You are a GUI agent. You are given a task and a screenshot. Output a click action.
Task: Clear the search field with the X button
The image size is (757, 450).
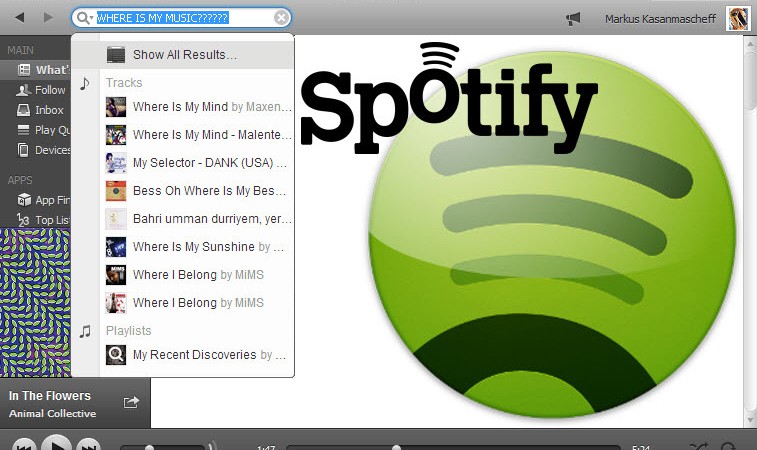pyautogui.click(x=281, y=18)
